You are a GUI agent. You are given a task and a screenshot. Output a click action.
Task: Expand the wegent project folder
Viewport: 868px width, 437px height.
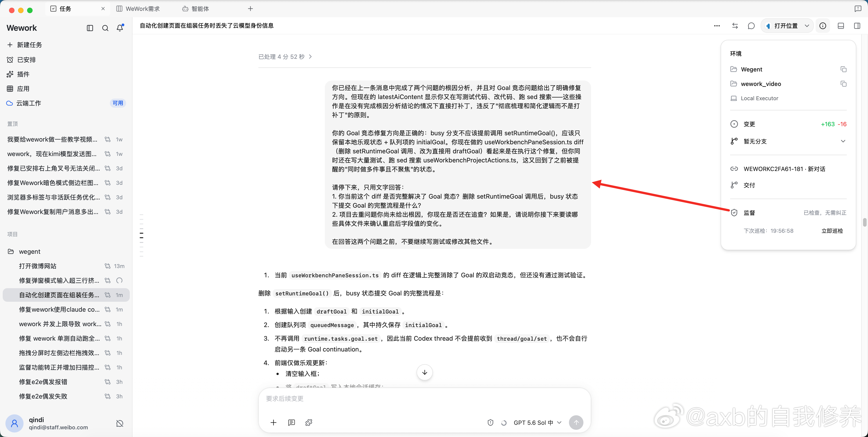[x=66, y=252]
